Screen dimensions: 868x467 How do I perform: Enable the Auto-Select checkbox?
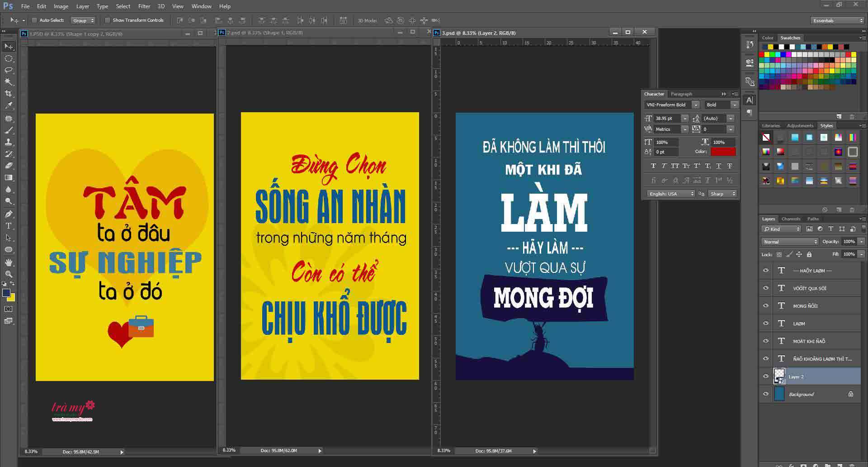(34, 20)
